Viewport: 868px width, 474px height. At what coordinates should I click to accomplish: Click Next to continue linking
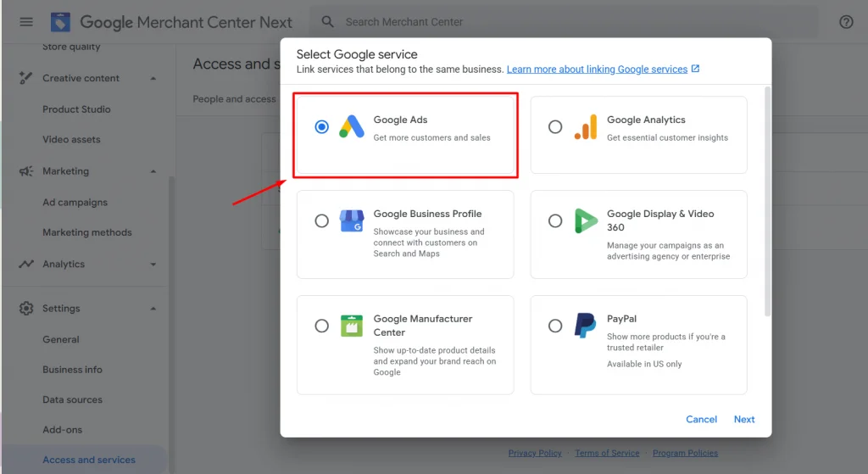coord(744,419)
